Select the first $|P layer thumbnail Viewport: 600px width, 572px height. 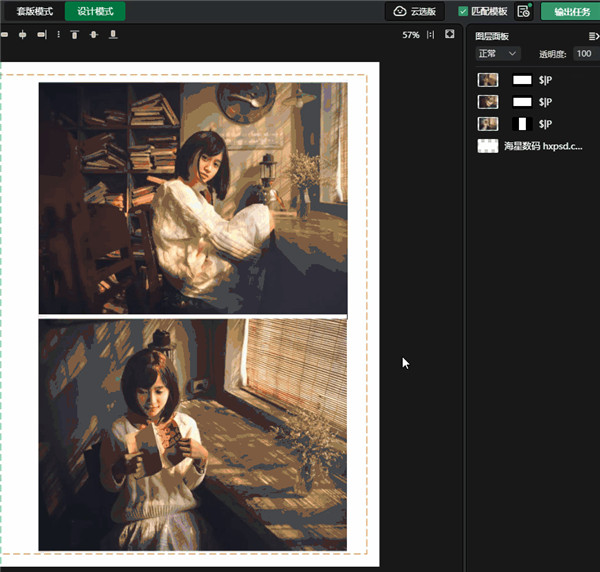(x=488, y=80)
